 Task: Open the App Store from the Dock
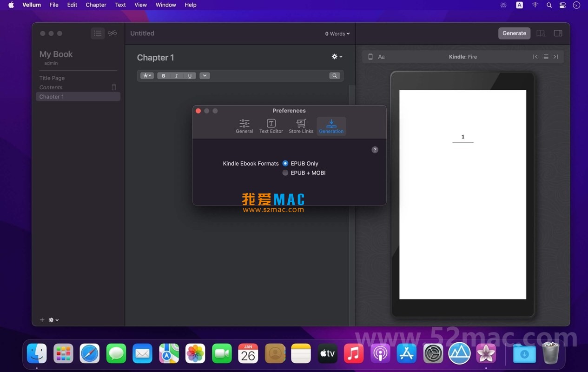pyautogui.click(x=407, y=354)
